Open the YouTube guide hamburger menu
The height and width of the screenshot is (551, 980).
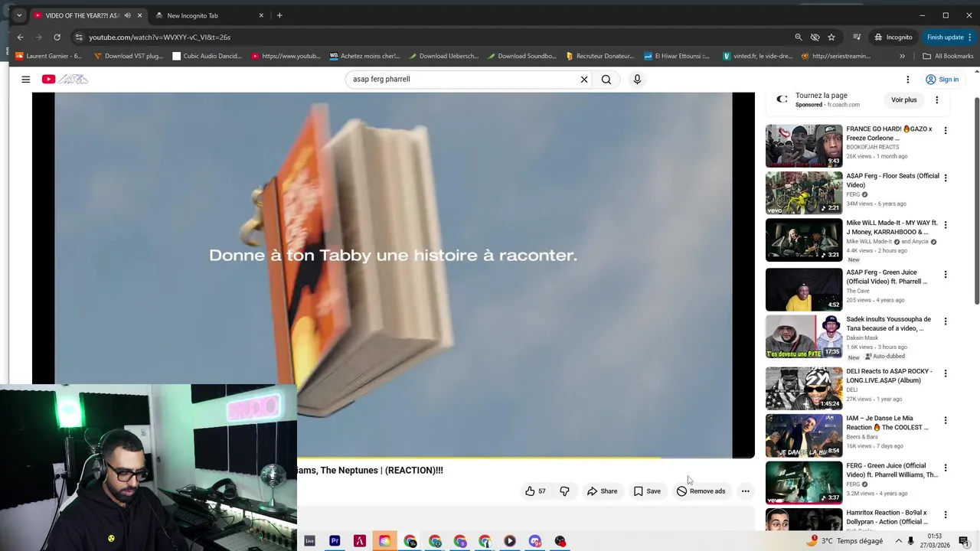coord(25,80)
